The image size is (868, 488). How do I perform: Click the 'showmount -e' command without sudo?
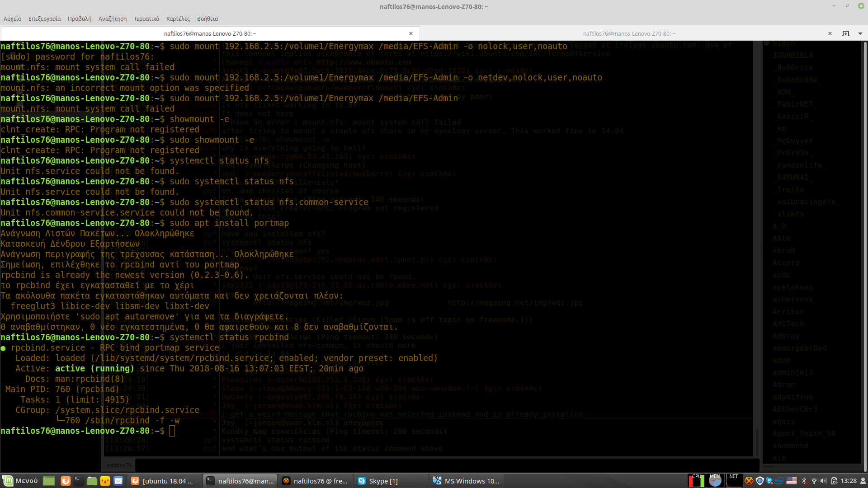[x=199, y=119]
